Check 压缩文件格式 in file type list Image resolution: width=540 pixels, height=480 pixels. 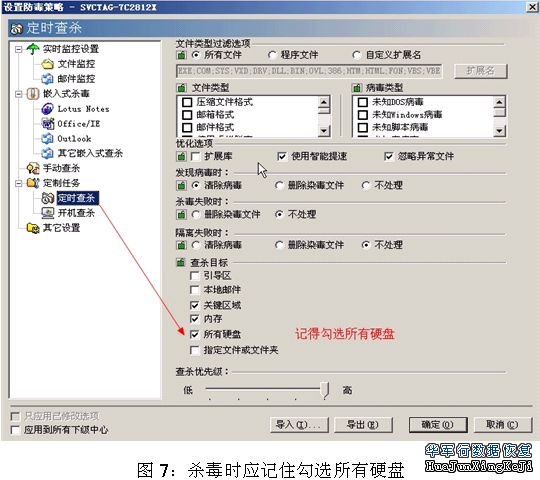[x=187, y=102]
